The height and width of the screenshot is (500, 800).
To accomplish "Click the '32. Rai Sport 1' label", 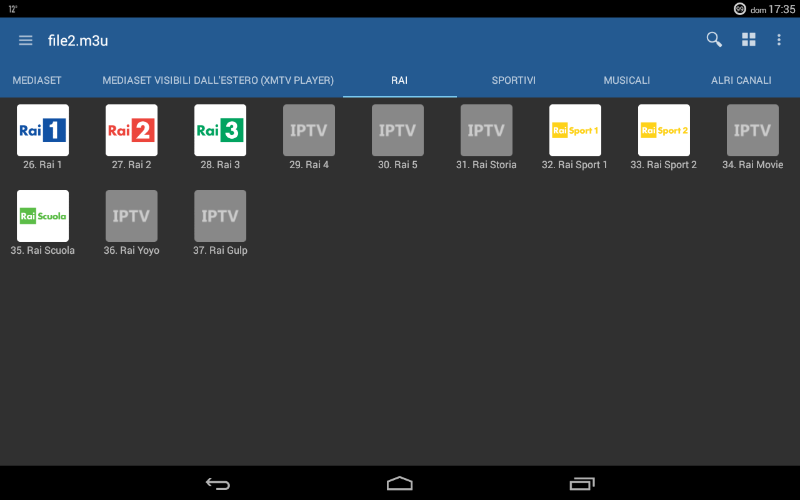I will [574, 165].
